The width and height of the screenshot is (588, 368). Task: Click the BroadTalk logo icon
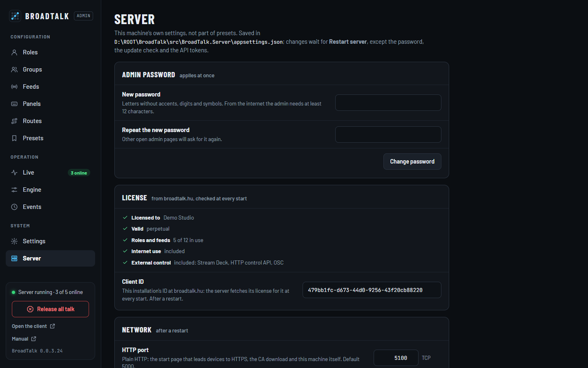click(15, 16)
